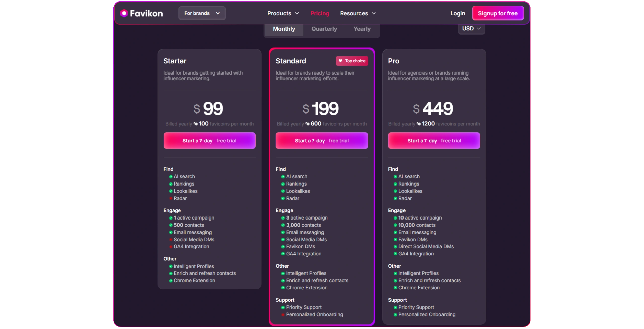Select Monthly billing period

click(284, 29)
